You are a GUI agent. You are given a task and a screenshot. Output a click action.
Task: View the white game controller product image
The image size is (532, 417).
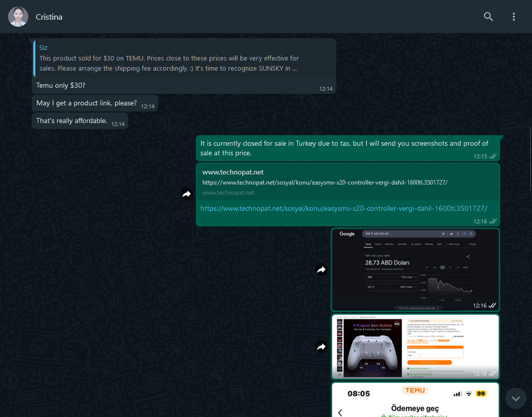415,346
